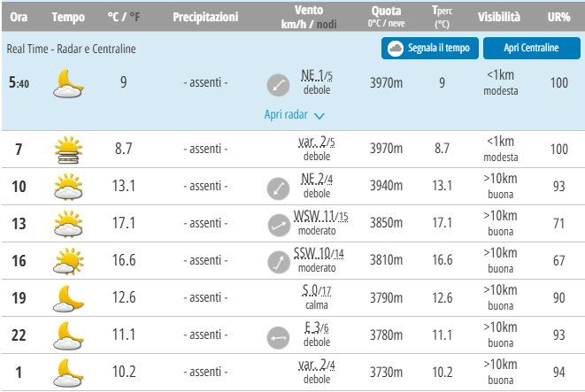This screenshot has width=585, height=392.
Task: Switch temperature unit to °F
Action: click(135, 17)
